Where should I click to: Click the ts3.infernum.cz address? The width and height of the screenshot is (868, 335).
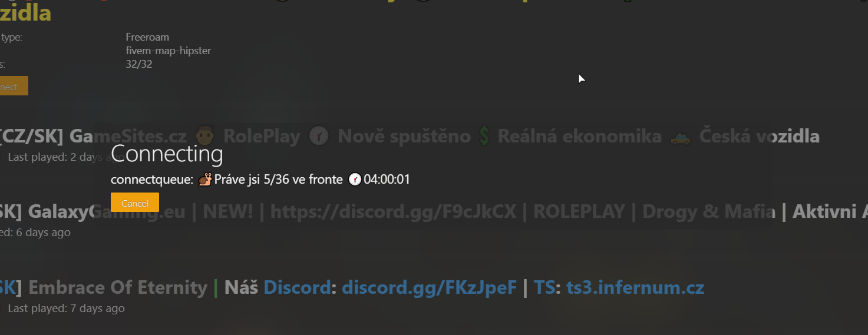coord(635,287)
